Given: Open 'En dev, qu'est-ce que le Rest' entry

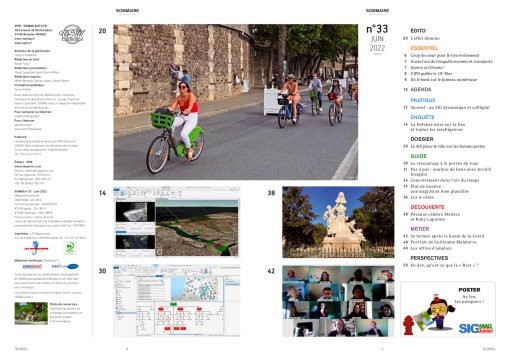Looking at the screenshot, I should 444,265.
